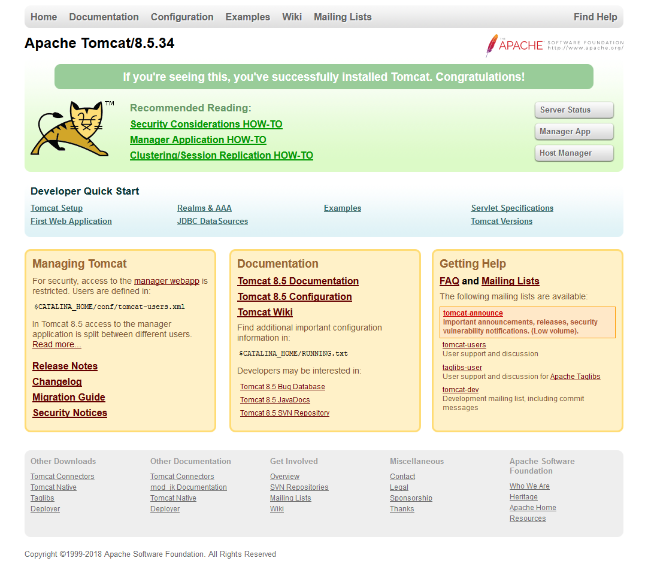Visit Apache Home link in footer
The width and height of the screenshot is (648, 567).
533,507
